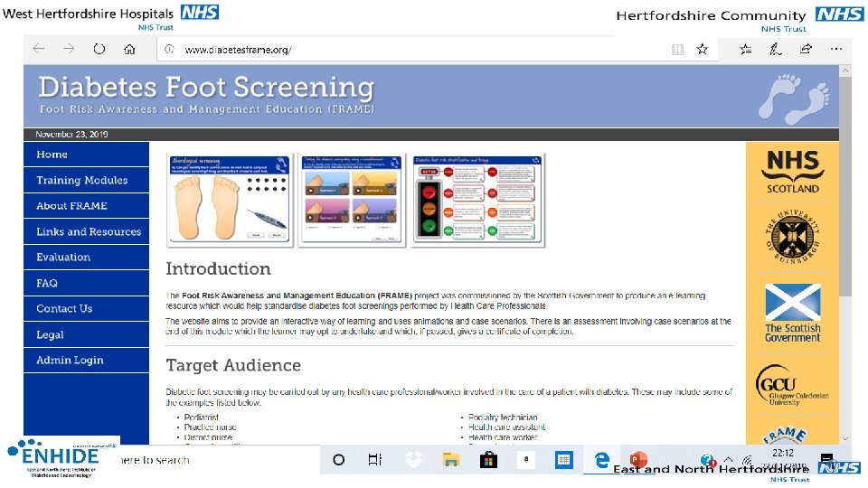Open Cortana circle icon on the taskbar
Viewport: 868px width, 488px height.
[x=338, y=460]
